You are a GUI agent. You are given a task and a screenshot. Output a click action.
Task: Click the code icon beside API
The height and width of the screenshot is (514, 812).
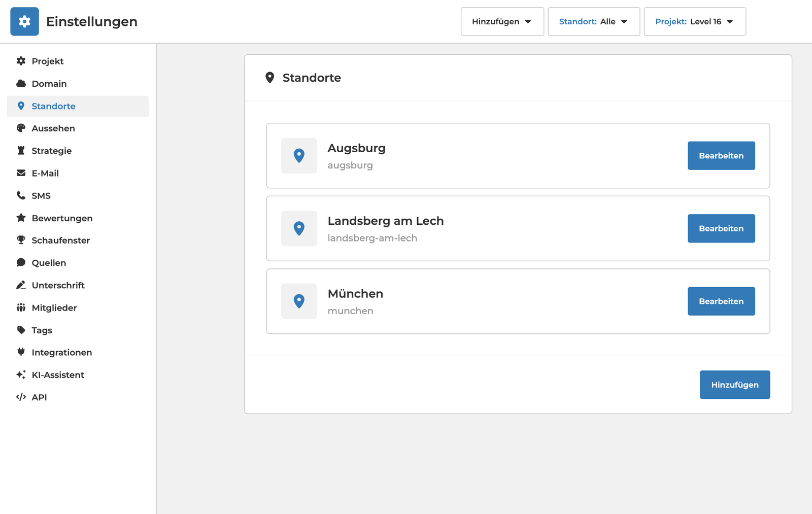pos(21,397)
